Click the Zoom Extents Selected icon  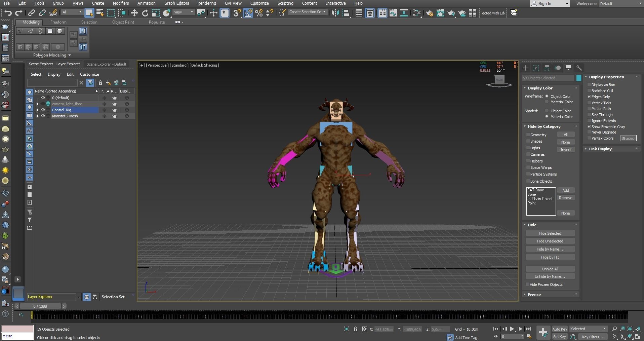630,329
